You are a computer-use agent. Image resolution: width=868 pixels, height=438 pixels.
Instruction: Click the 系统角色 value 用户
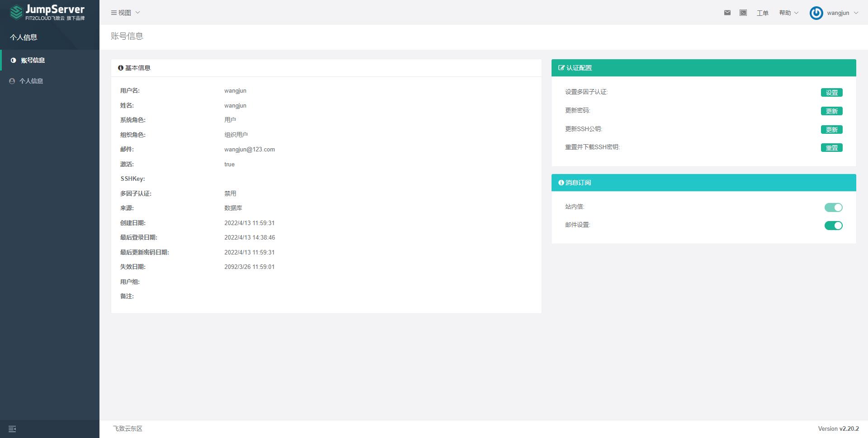(x=230, y=120)
